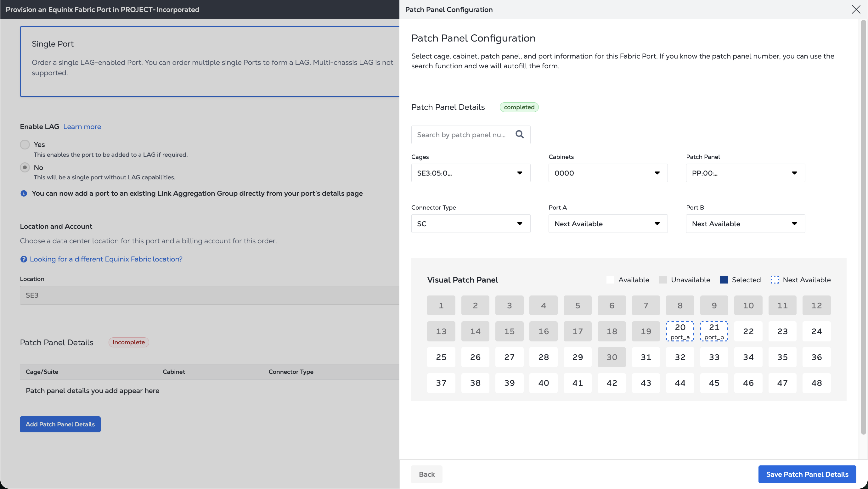
Task: Open the Cages dropdown
Action: coord(471,173)
